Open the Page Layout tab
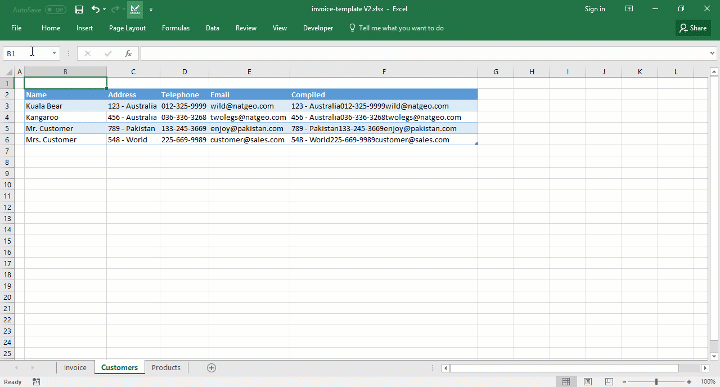The image size is (720, 387). (127, 28)
